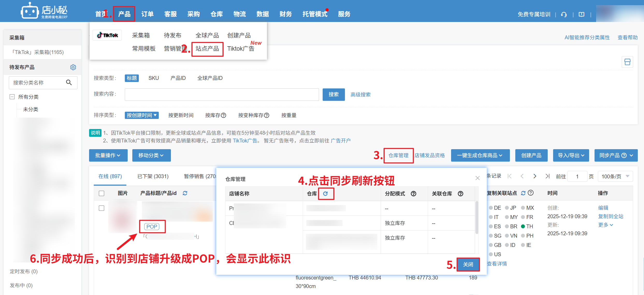Collapse the 所有分类 tree node

tap(12, 97)
